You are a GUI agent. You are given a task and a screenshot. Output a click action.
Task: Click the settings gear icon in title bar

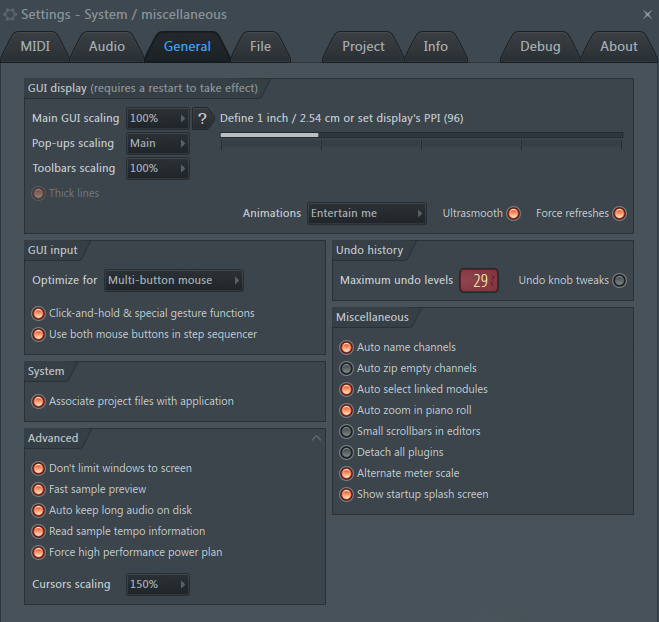[x=11, y=15]
